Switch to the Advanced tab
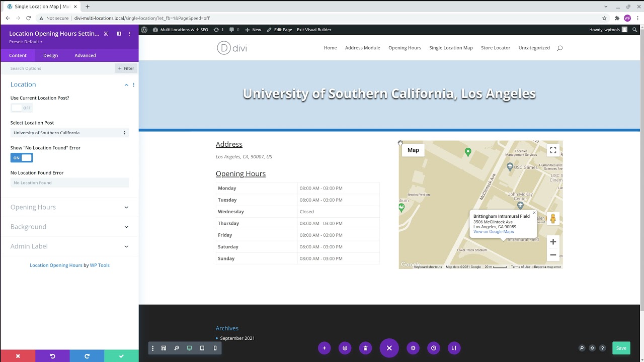 click(85, 55)
